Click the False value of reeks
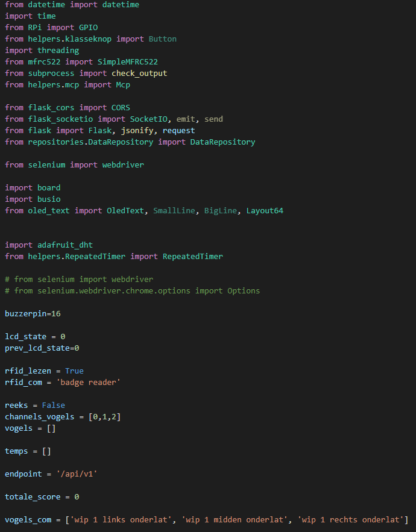Screen dimensions: 416x532 pyautogui.click(x=54, y=405)
